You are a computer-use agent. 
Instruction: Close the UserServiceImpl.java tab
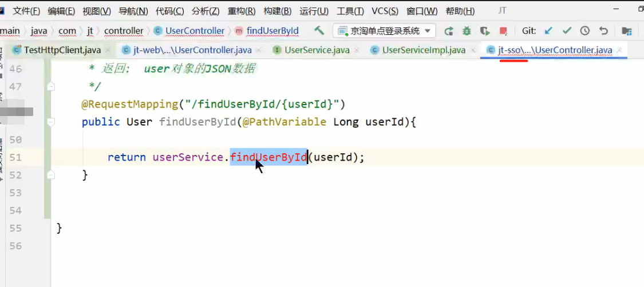(x=473, y=50)
